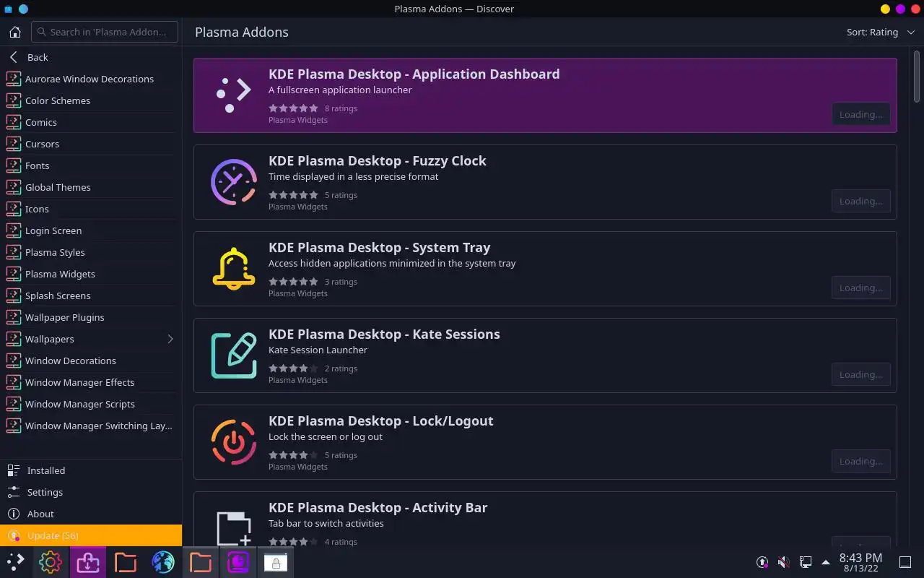Open Fuzzy Clock addon entry

point(545,182)
